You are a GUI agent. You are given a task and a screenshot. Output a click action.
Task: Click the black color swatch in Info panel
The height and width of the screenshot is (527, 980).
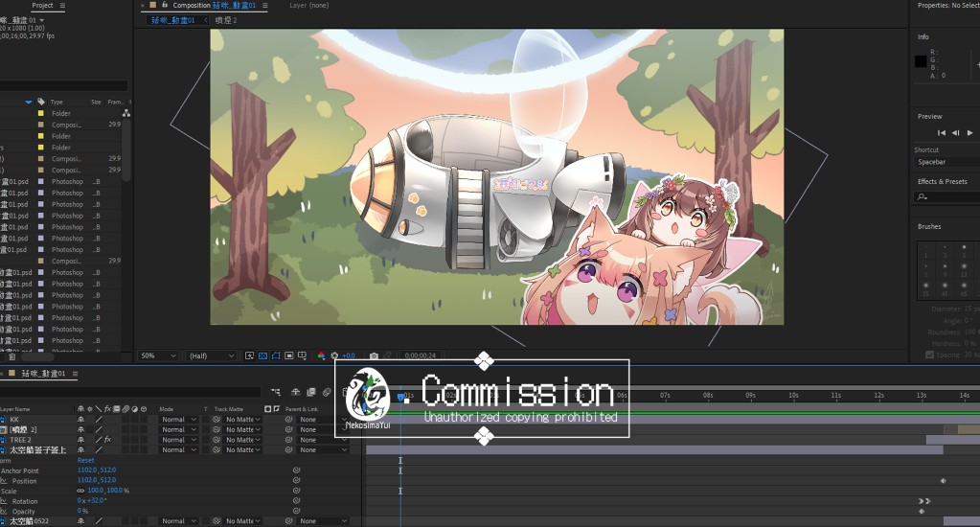point(920,61)
